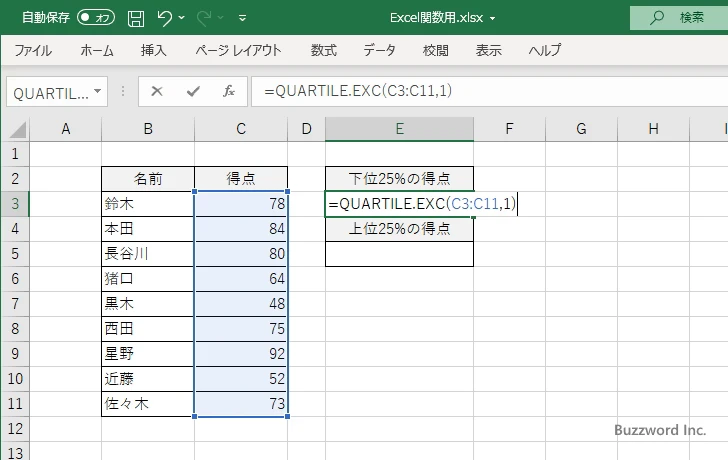
Task: Click the Select All corner triangle
Action: [x=17, y=130]
